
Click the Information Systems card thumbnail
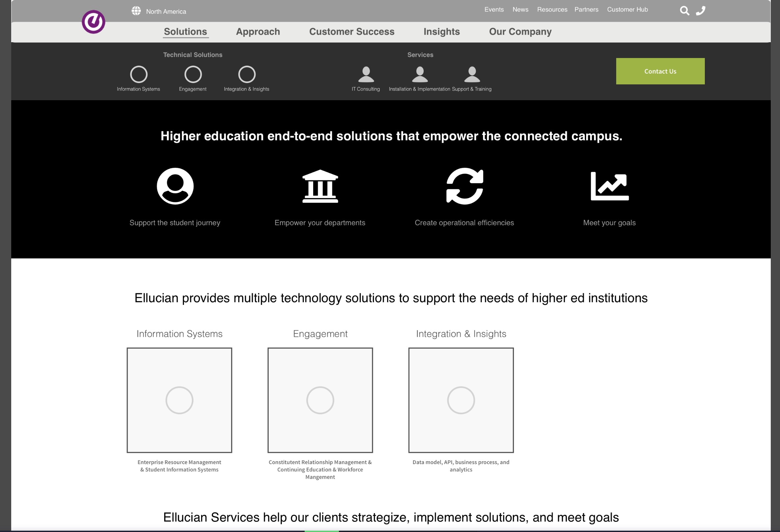click(179, 400)
